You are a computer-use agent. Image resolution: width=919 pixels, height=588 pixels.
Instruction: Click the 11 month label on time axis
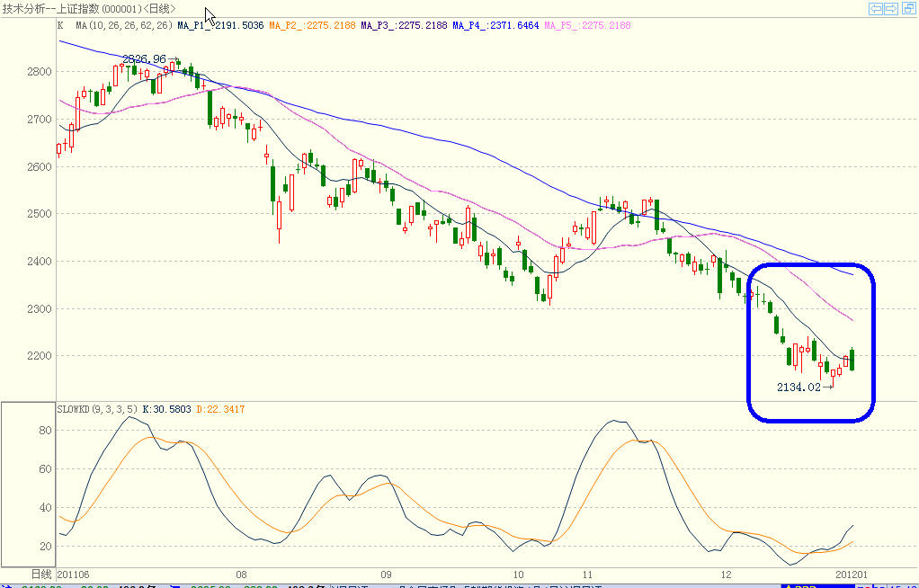(587, 575)
